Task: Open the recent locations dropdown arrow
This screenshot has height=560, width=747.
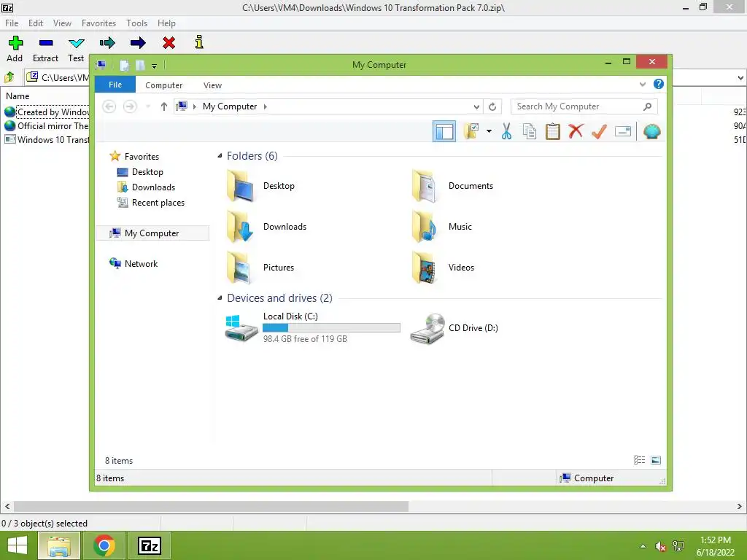Action: pos(148,106)
